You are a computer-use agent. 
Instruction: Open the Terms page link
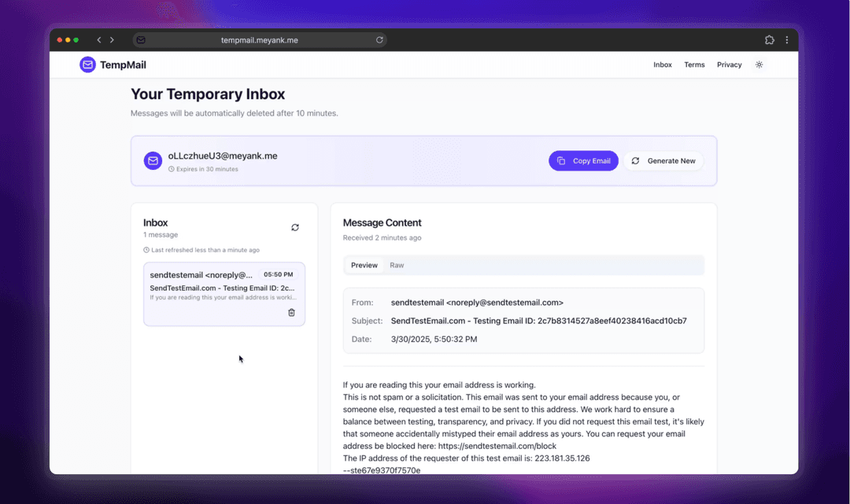tap(694, 64)
